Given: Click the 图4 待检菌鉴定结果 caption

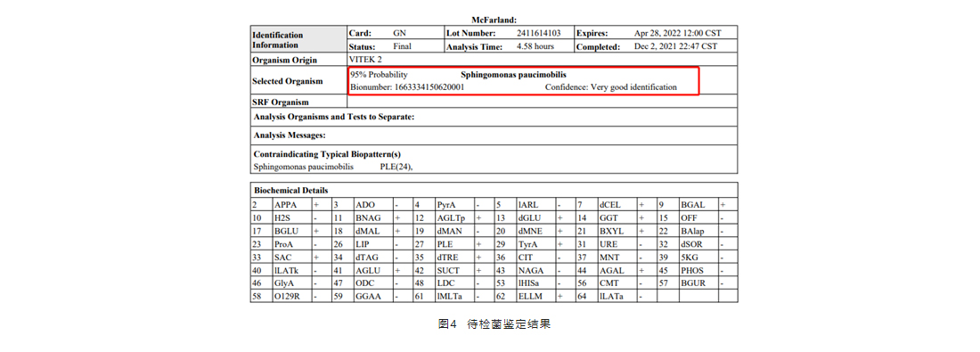Looking at the screenshot, I should pos(494,323).
